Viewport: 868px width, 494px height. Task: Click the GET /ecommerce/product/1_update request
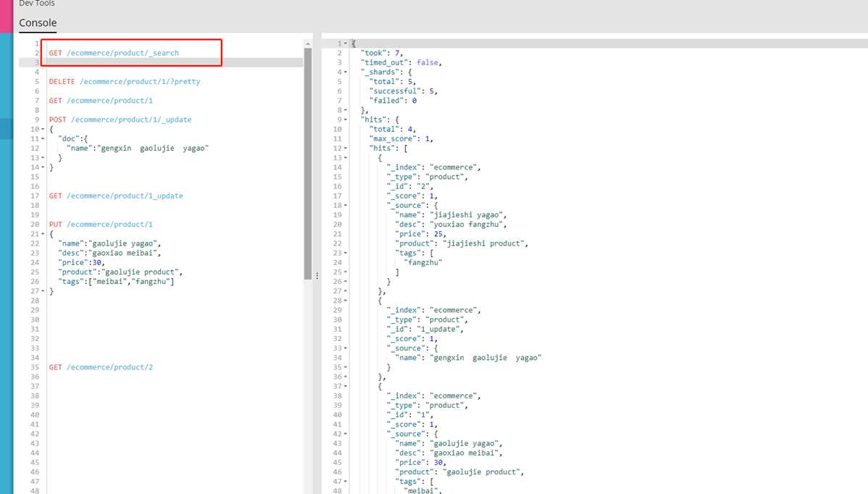coord(116,196)
